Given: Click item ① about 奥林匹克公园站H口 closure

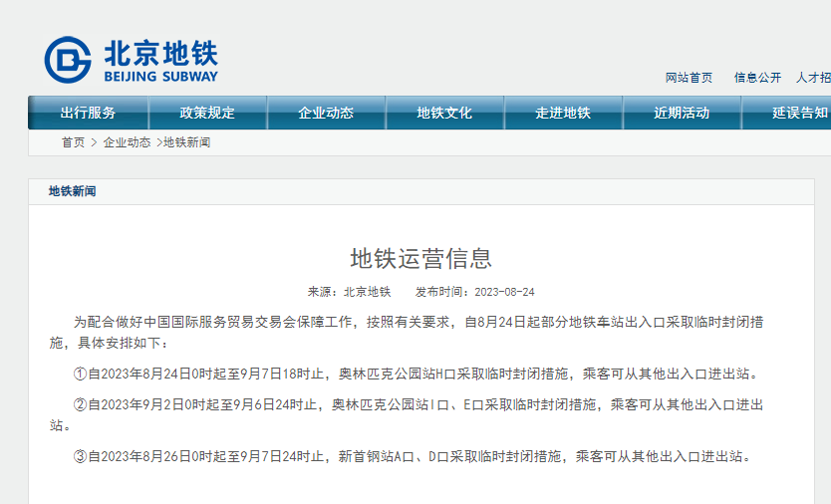Looking at the screenshot, I should [416, 375].
